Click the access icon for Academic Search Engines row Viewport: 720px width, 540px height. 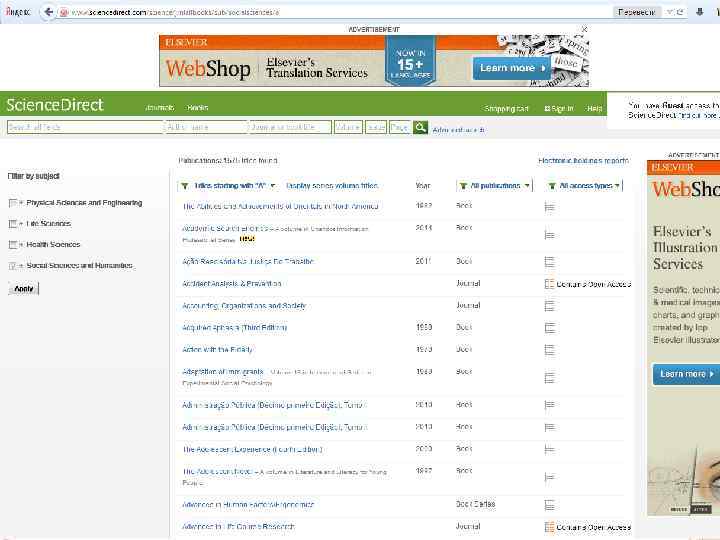coord(549,235)
